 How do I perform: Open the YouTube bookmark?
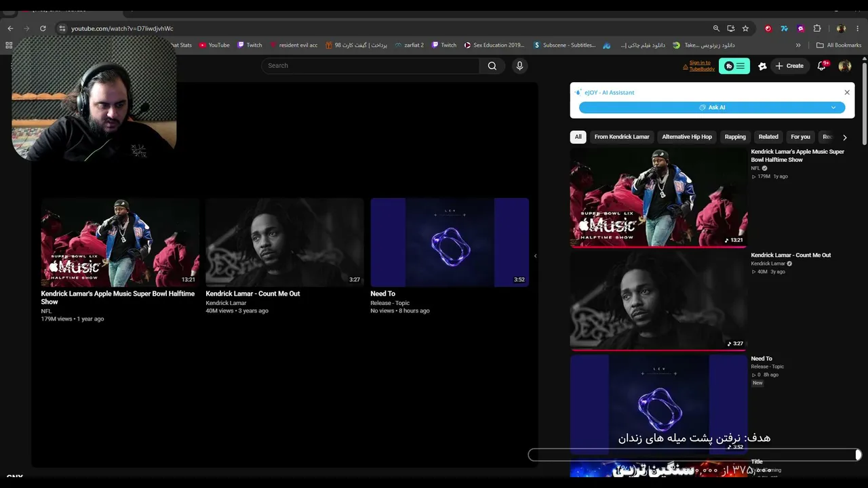(214, 45)
